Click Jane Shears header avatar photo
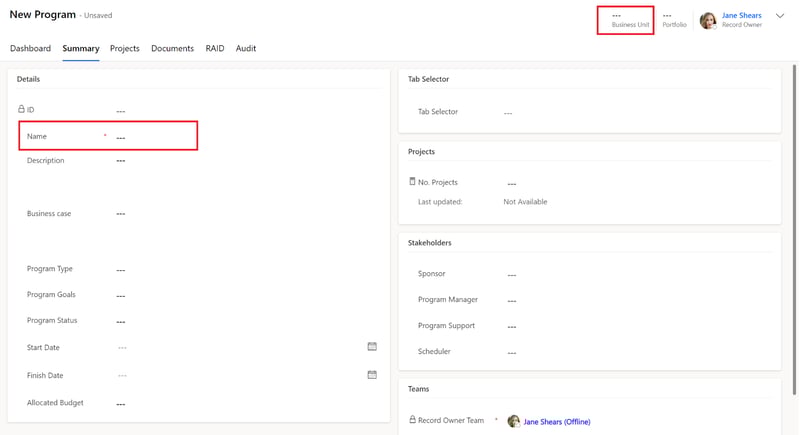 [x=708, y=20]
